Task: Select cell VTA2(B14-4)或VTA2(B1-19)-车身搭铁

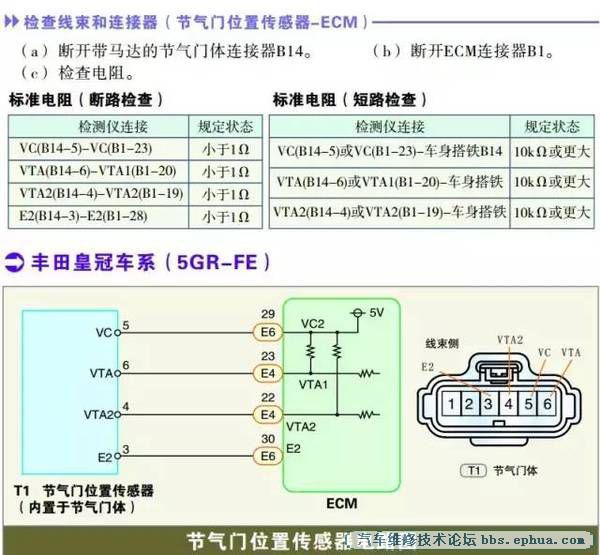Action: pos(390,212)
